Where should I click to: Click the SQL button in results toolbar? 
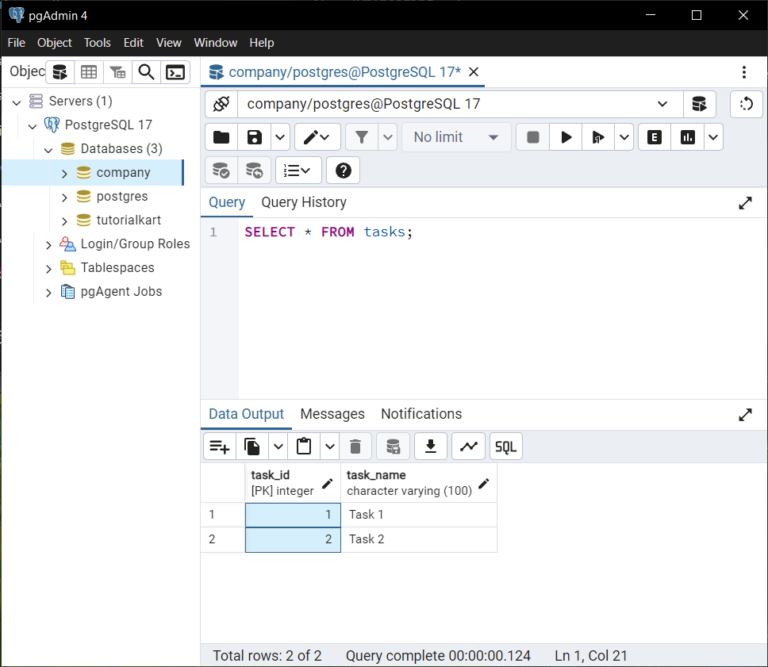[x=506, y=447]
